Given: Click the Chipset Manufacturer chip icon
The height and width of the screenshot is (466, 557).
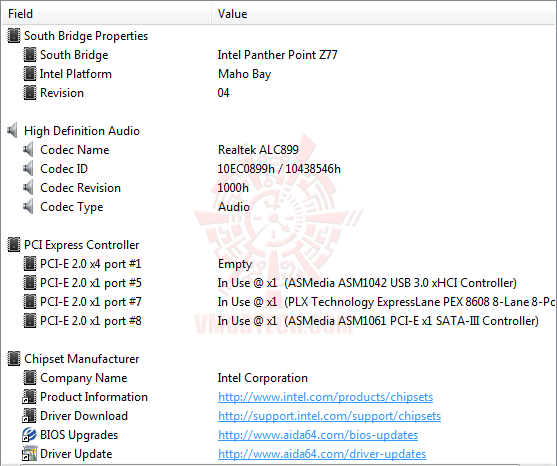Looking at the screenshot, I should coord(13,359).
